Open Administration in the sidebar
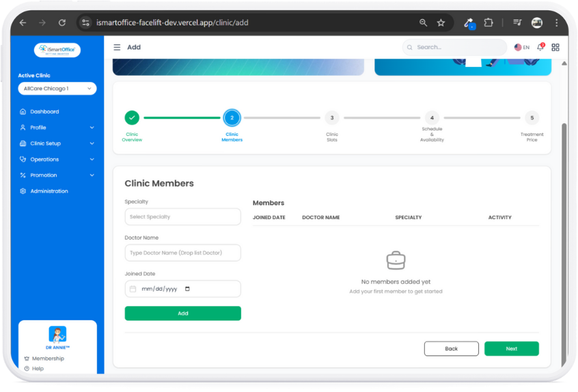The image size is (578, 392). click(49, 191)
